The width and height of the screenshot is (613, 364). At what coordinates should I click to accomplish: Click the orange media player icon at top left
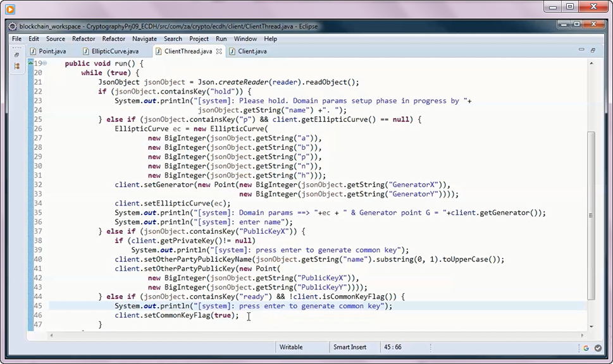tap(10, 9)
